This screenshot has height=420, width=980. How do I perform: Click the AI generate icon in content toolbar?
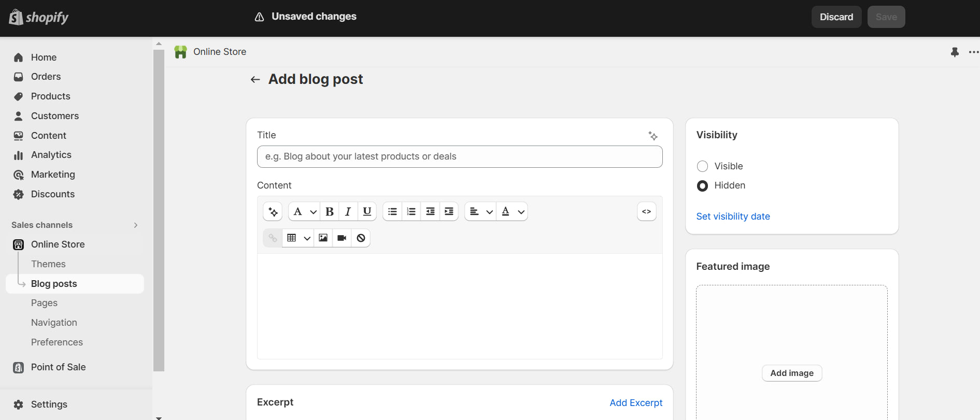(273, 212)
